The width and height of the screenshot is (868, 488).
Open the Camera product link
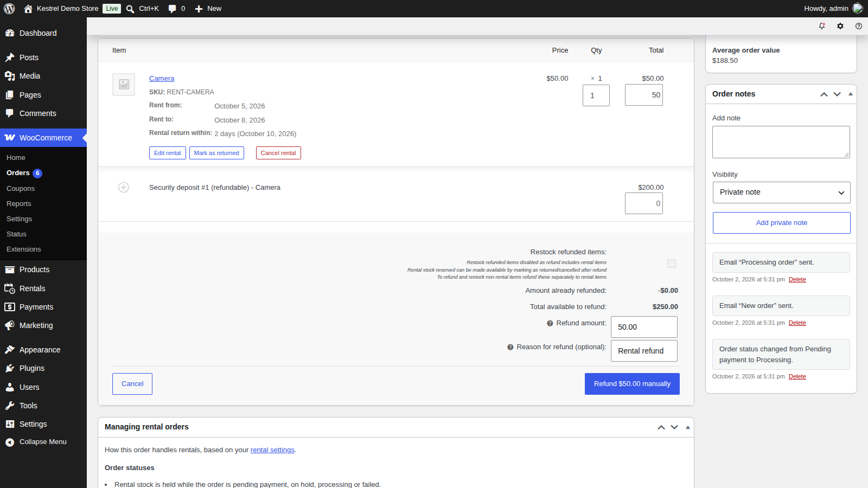point(162,79)
